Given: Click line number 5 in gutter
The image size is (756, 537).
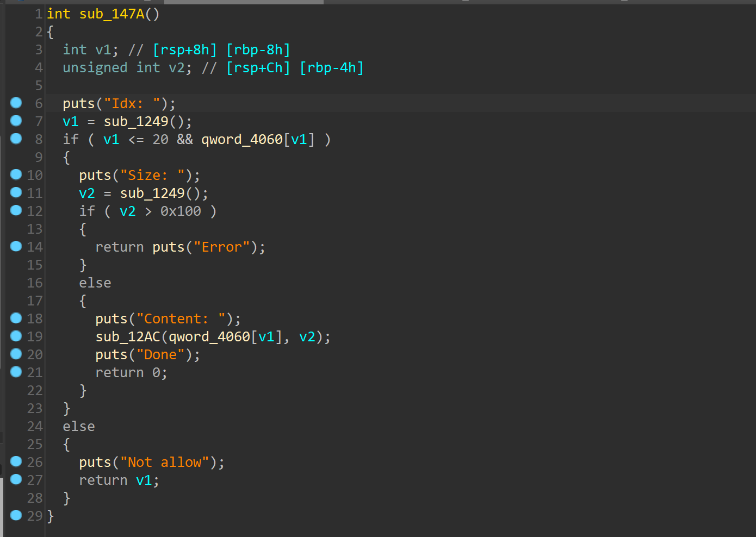Looking at the screenshot, I should pyautogui.click(x=39, y=86).
